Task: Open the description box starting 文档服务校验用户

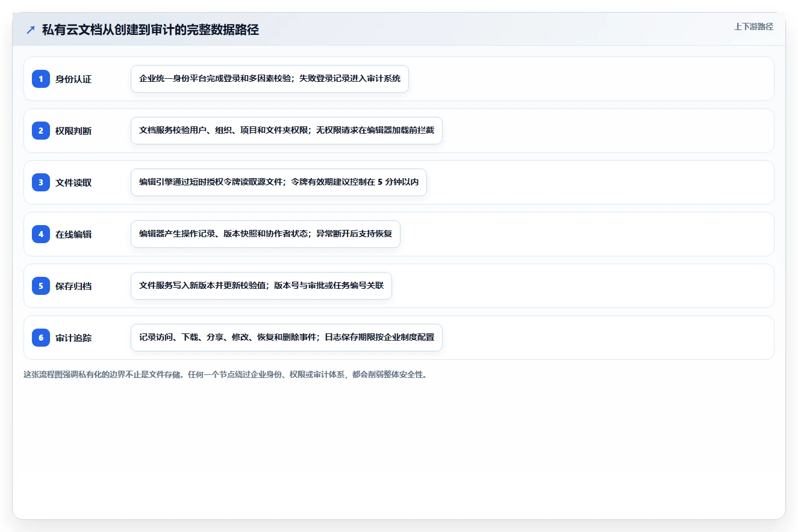Action: 287,131
